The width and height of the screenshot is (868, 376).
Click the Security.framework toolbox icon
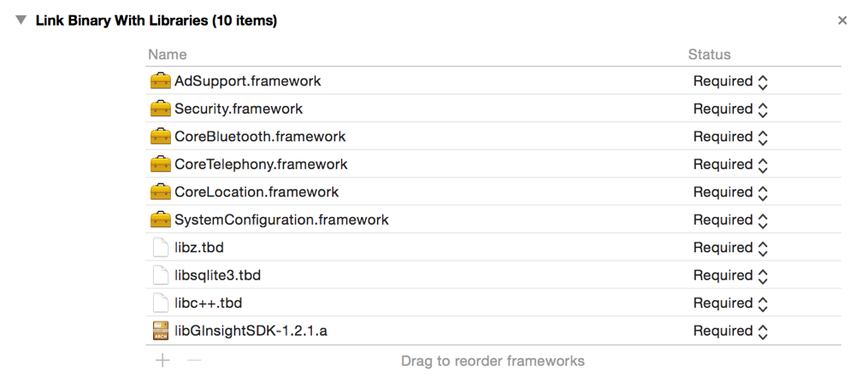tap(160, 109)
